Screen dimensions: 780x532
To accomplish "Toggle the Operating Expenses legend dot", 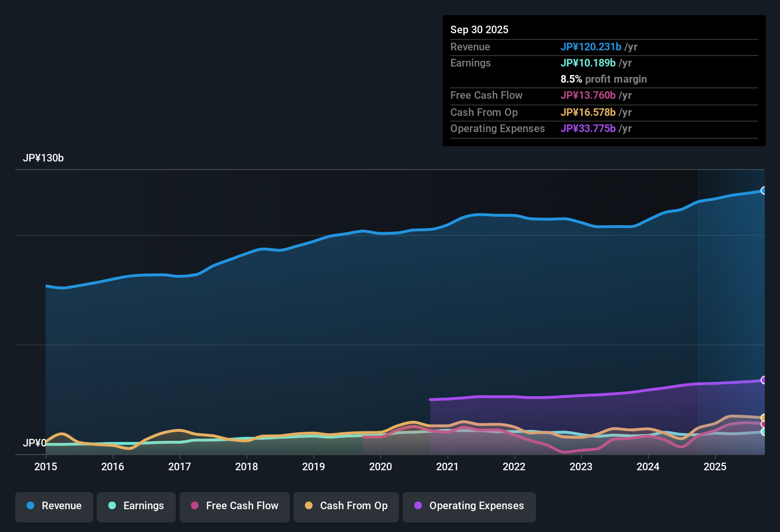I will coord(418,506).
